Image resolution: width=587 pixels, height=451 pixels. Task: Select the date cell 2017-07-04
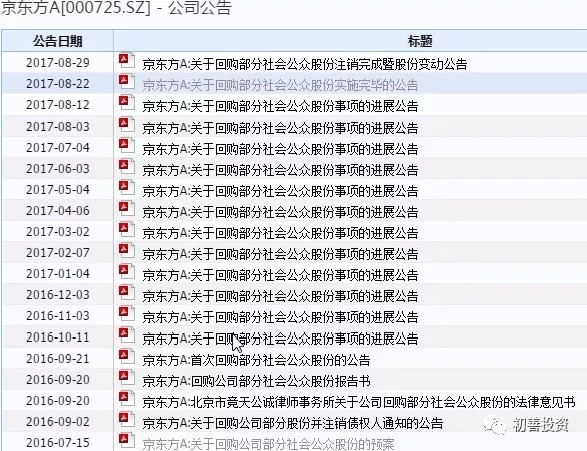(x=58, y=147)
